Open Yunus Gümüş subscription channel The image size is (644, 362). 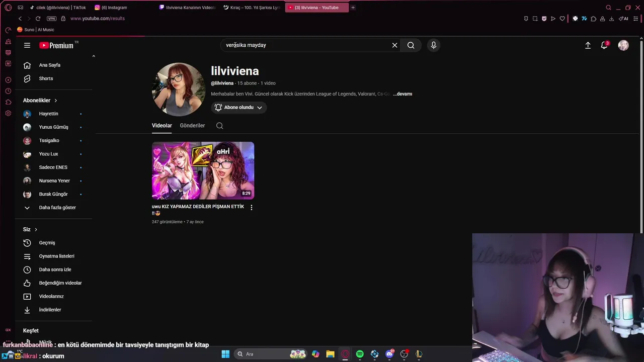pyautogui.click(x=53, y=127)
